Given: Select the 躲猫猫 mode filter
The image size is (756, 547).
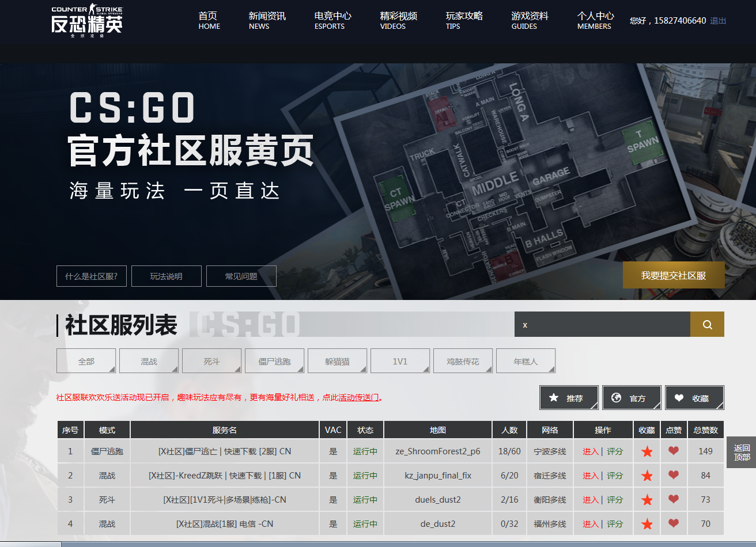Looking at the screenshot, I should coord(337,362).
